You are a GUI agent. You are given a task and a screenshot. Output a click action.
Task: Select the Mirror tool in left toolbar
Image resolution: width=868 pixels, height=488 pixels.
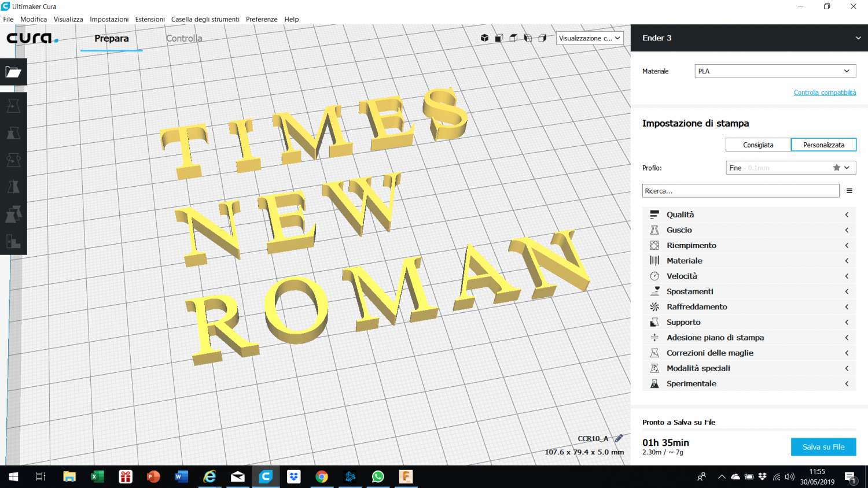13,187
